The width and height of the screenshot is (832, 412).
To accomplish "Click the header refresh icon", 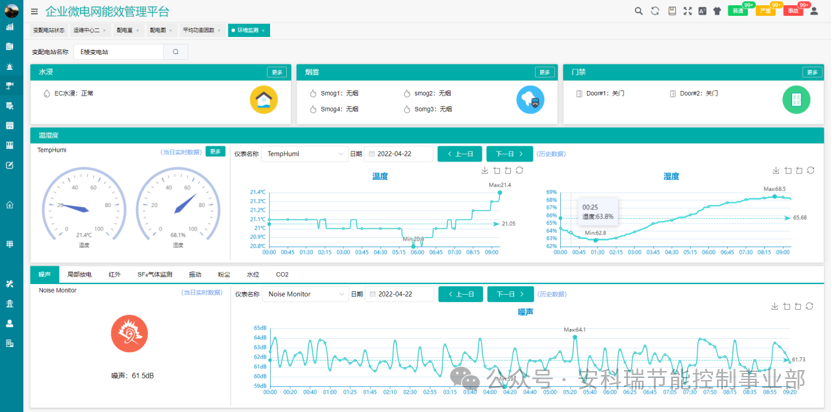I will click(x=655, y=11).
